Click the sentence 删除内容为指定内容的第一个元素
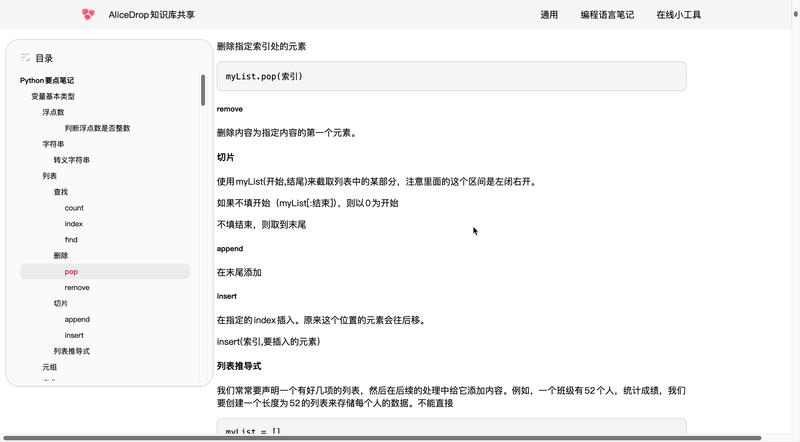The height and width of the screenshot is (442, 800). [x=287, y=133]
